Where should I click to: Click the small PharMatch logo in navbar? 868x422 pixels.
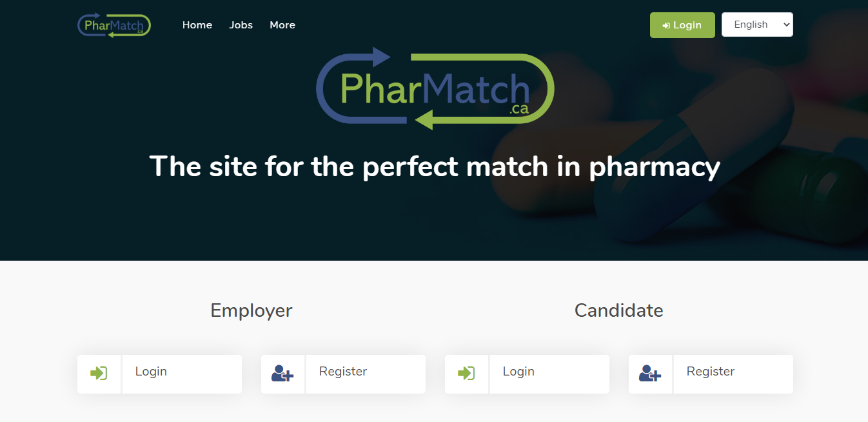[114, 25]
